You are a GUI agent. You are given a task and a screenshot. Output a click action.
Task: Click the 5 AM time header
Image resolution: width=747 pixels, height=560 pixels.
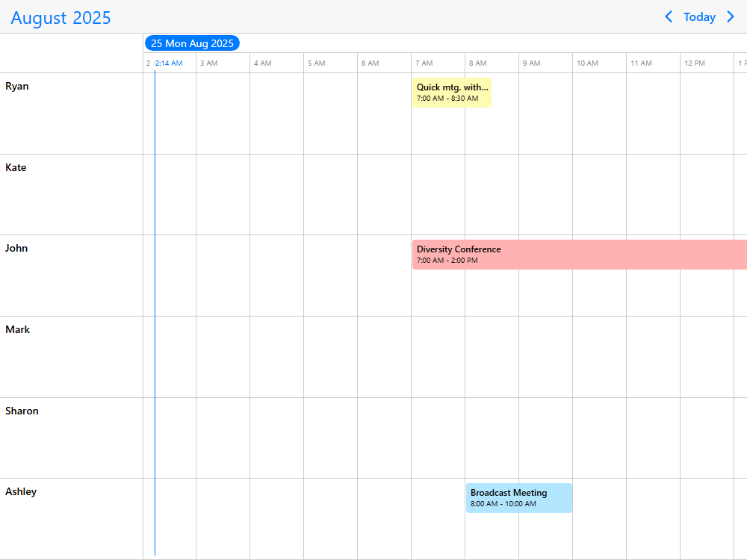pos(316,63)
